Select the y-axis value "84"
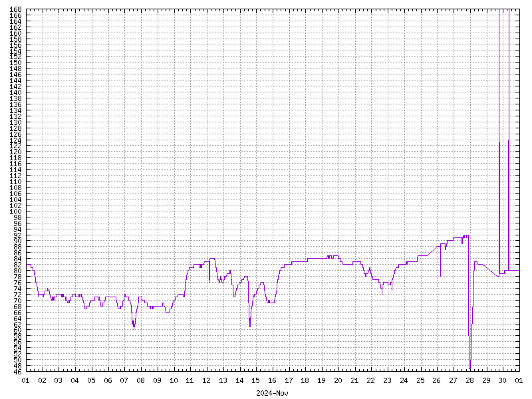Screen dimensions: 532x399 coord(18,259)
